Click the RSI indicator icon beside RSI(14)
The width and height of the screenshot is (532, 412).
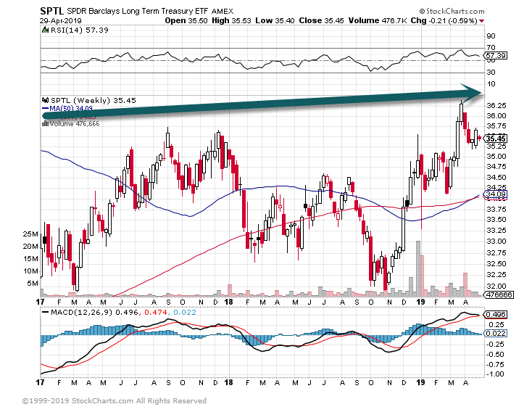45,30
